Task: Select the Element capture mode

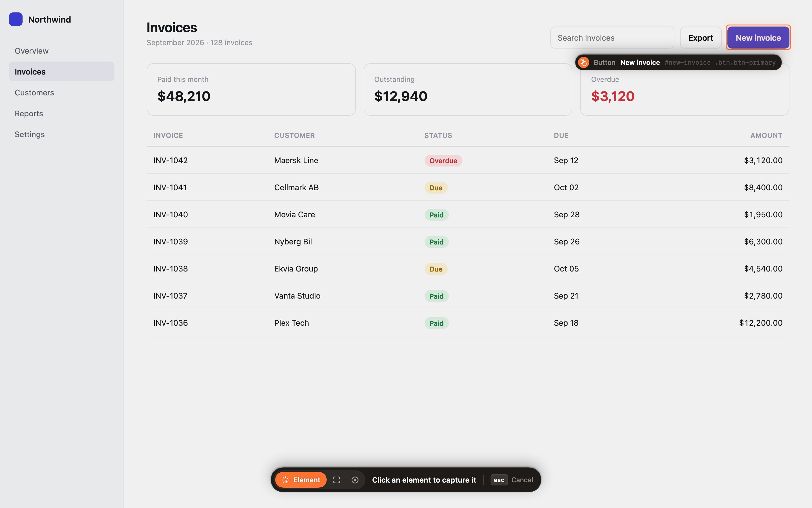Action: click(301, 480)
